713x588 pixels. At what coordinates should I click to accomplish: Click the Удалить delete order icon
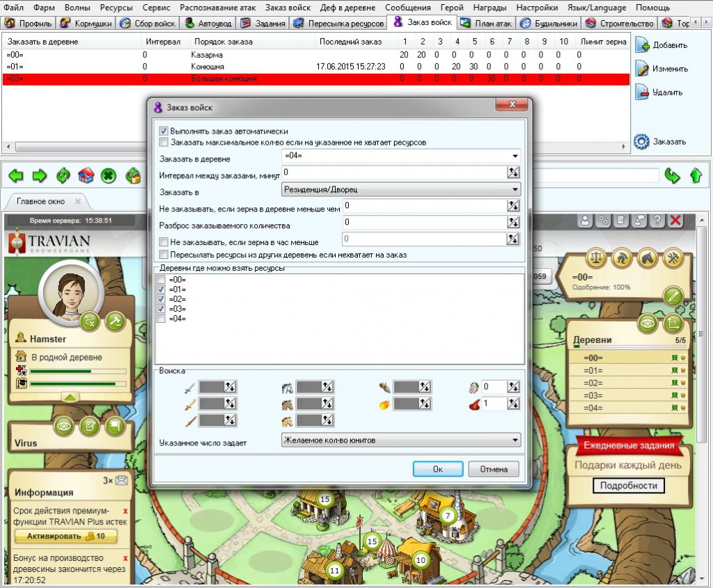[641, 93]
